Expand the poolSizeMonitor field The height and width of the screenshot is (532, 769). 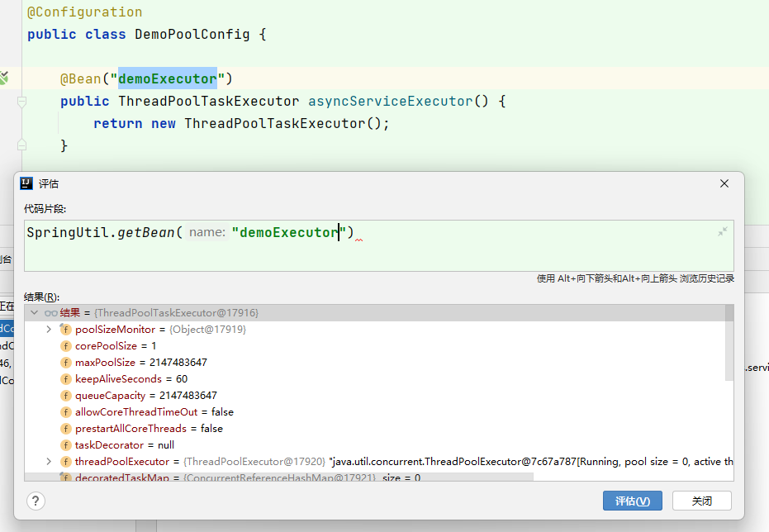coord(49,329)
